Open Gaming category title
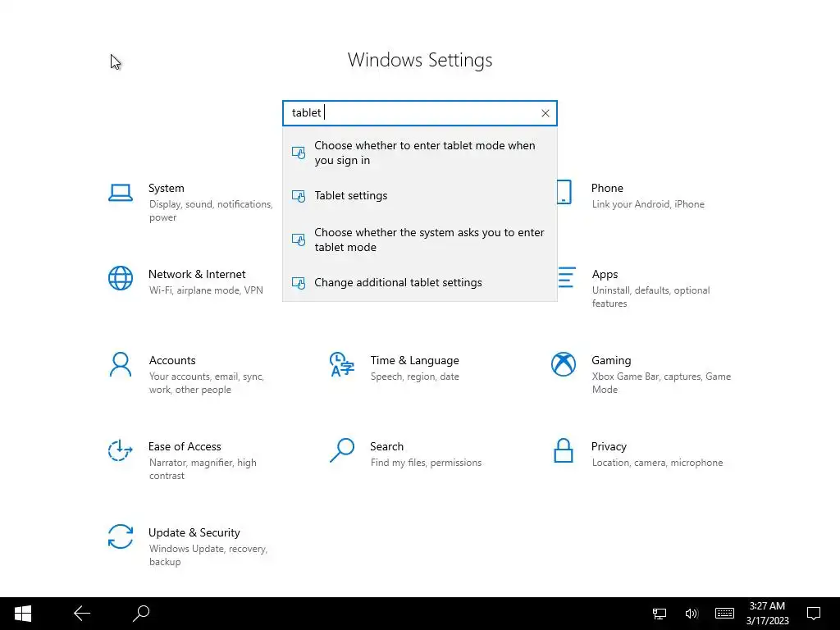The height and width of the screenshot is (630, 840). (611, 361)
